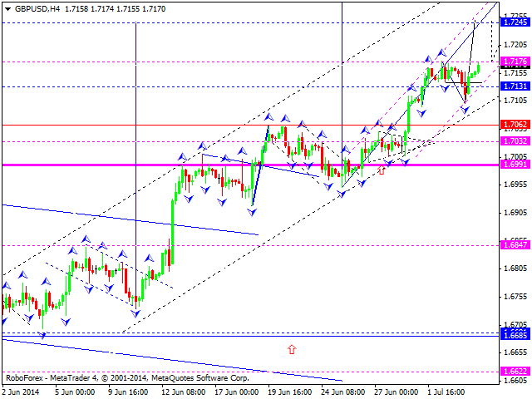
Task: Select the 1 Jul 16:00 time label
Action: coord(449,391)
